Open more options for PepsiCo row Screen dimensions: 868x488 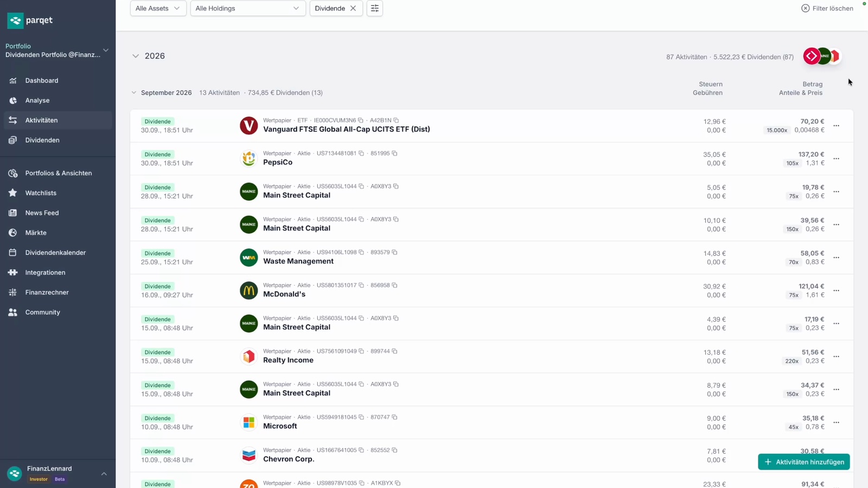[x=837, y=159]
